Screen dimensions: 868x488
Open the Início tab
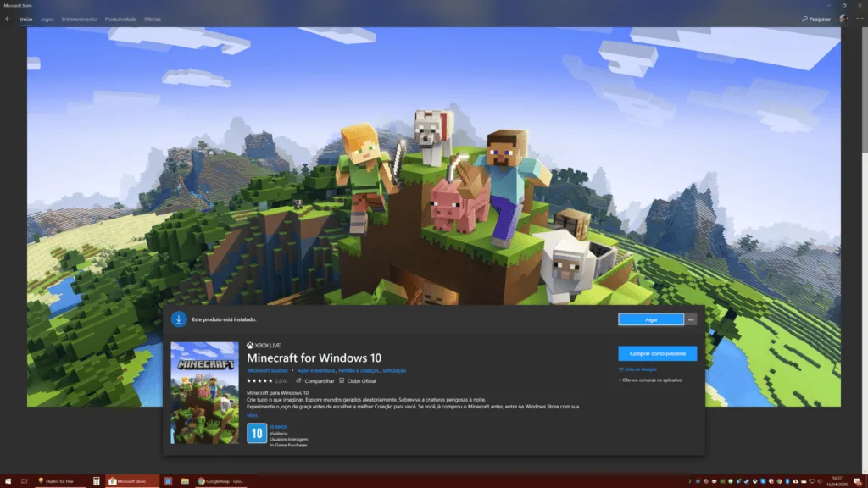tap(26, 19)
